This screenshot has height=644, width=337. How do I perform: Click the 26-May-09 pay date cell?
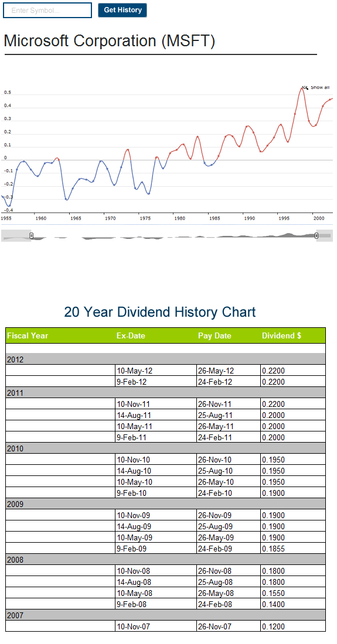pos(229,537)
